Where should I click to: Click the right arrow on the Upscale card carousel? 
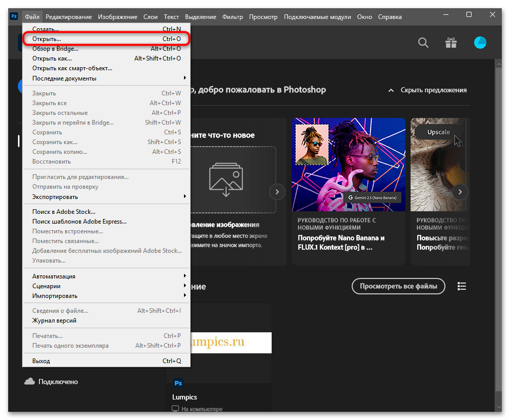[x=460, y=192]
